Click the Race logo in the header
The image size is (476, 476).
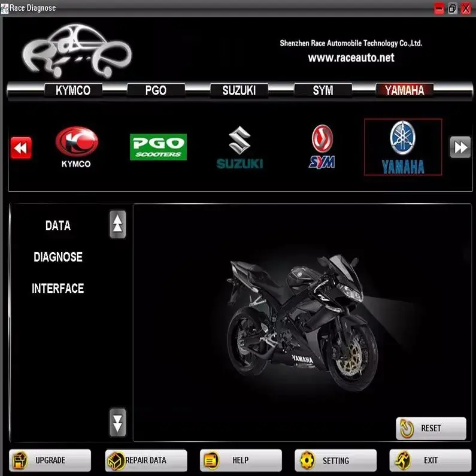(x=77, y=51)
